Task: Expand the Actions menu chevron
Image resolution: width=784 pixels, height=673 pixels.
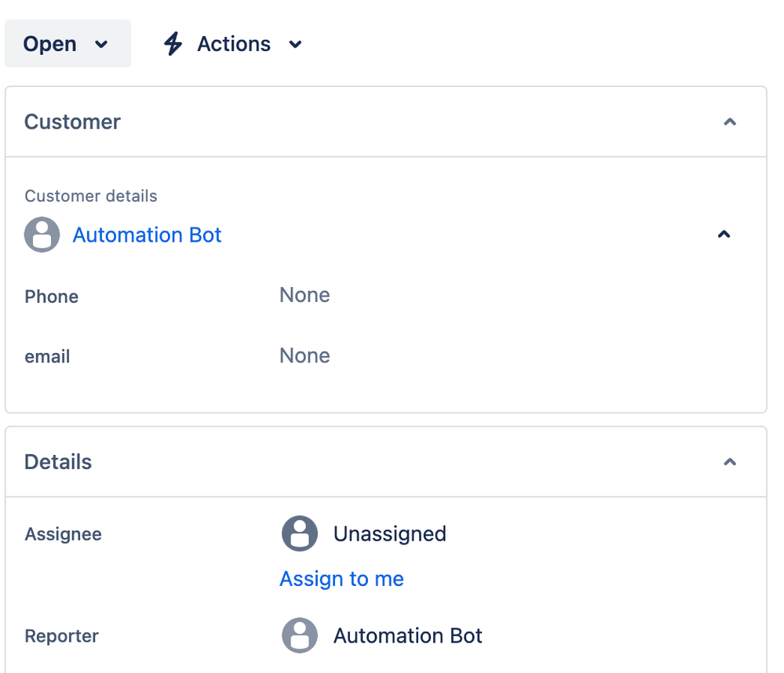Action: tap(295, 45)
